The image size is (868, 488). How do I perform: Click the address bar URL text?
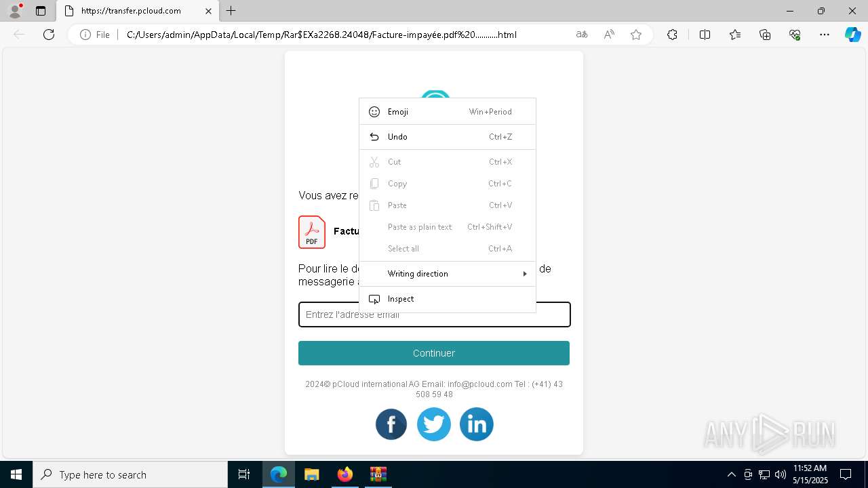(x=321, y=35)
